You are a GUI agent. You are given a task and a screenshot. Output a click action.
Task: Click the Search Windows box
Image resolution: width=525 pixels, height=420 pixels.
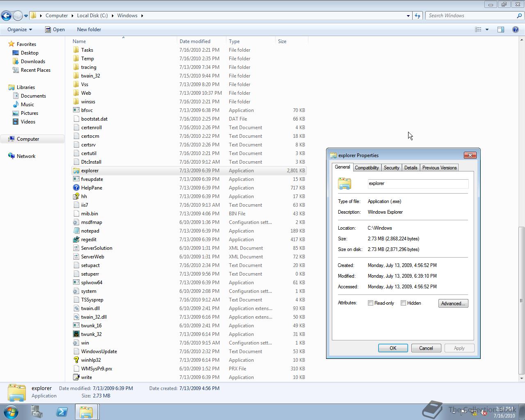click(471, 16)
